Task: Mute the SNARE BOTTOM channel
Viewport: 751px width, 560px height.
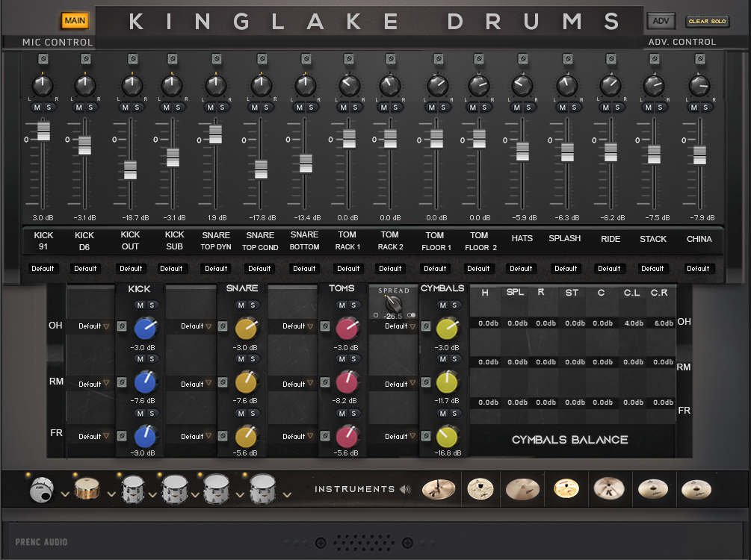Action: (x=300, y=108)
